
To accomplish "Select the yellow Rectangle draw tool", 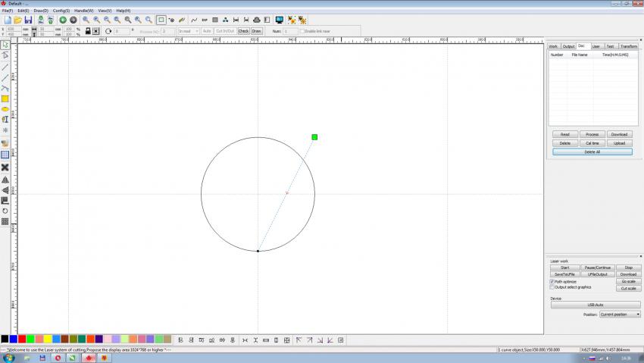I will click(x=5, y=99).
